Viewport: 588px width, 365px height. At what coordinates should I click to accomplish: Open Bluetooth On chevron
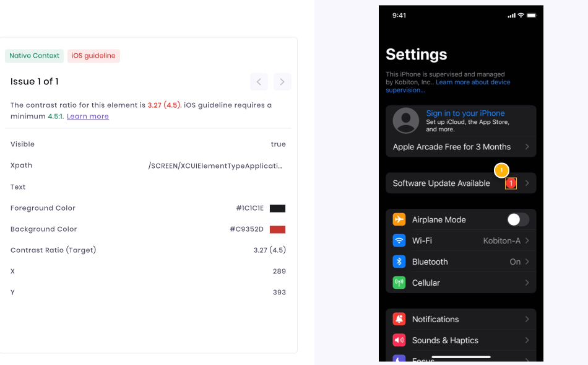(527, 262)
